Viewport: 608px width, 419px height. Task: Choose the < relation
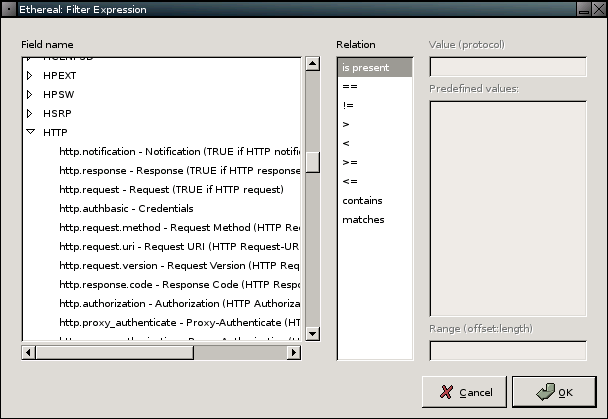(x=375, y=143)
